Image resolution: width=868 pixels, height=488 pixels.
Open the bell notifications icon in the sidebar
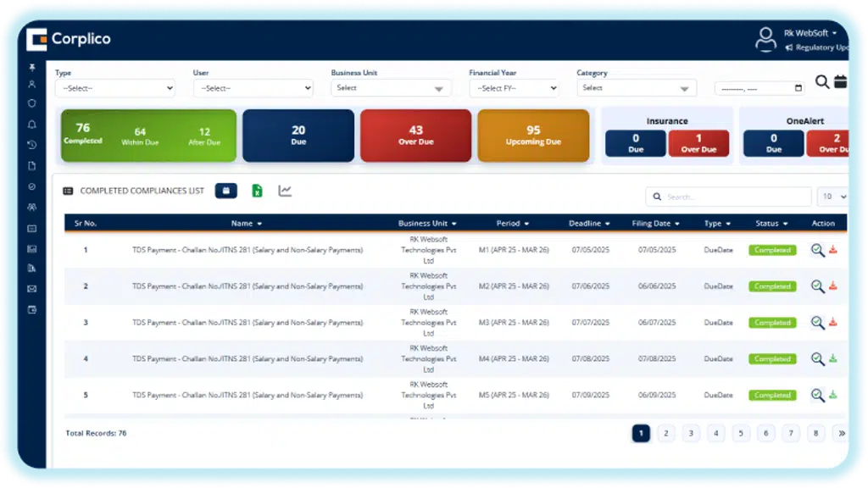tap(32, 125)
